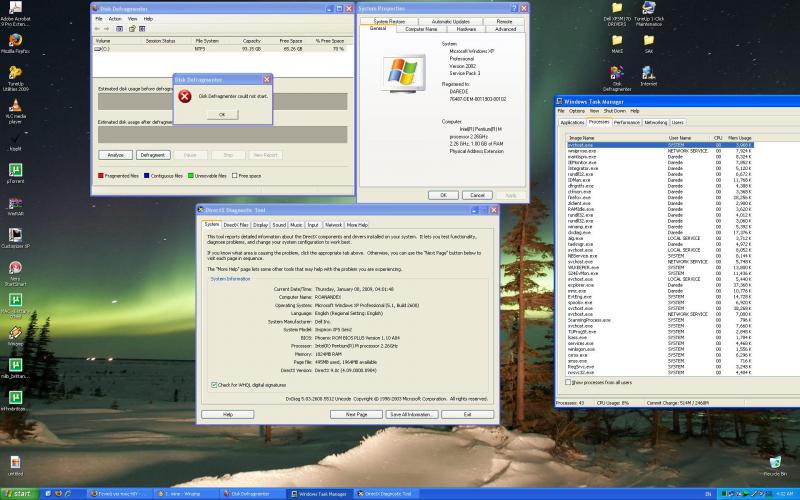Switch to the Hardware tab in System Properties
The width and height of the screenshot is (800, 500).
pyautogui.click(x=466, y=29)
